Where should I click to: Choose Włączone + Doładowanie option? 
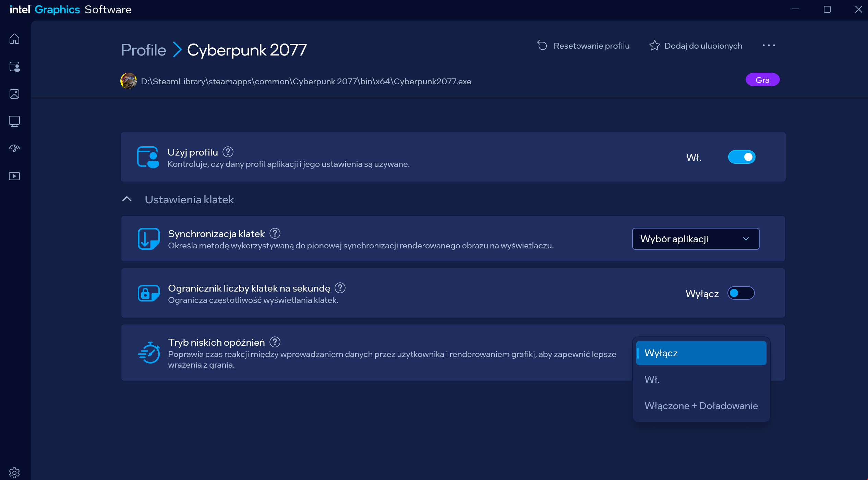pos(701,406)
